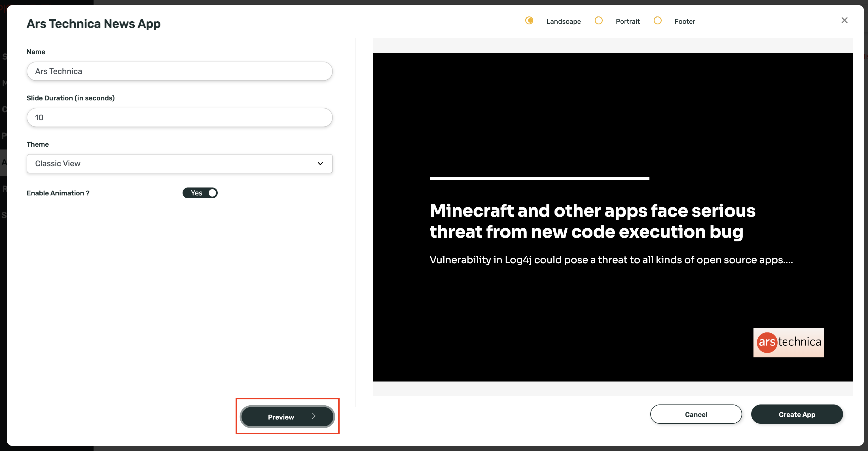Image resolution: width=868 pixels, height=451 pixels.
Task: Select the Landscape orientation radio button
Action: [529, 20]
